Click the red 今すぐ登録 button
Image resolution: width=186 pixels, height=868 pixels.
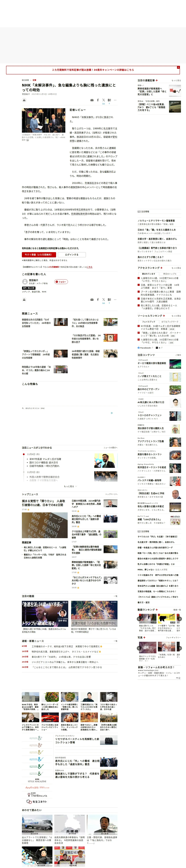tap(39, 255)
